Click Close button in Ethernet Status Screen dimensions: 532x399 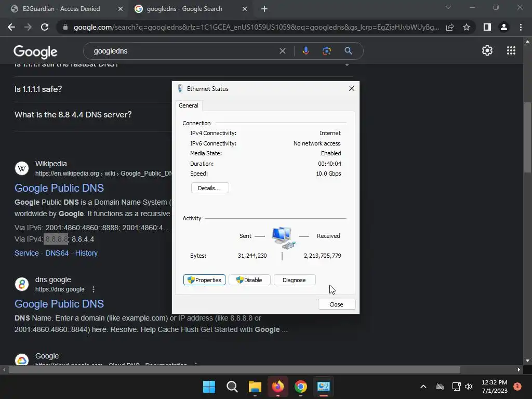point(337,304)
